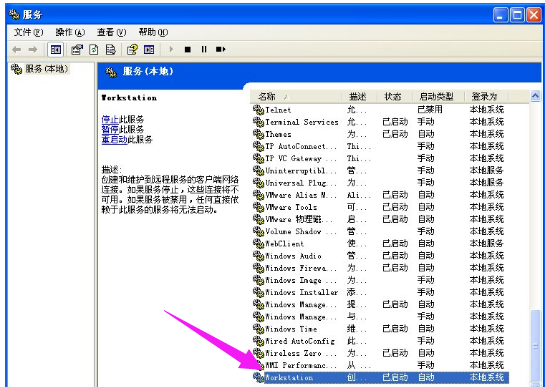Select the Windows Image ... service name

[x=301, y=281]
